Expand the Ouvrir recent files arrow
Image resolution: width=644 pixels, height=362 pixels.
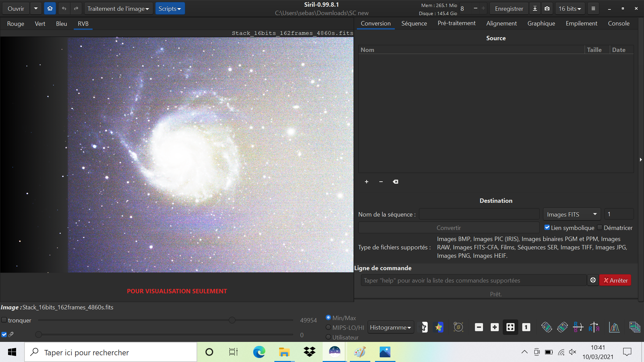(36, 8)
